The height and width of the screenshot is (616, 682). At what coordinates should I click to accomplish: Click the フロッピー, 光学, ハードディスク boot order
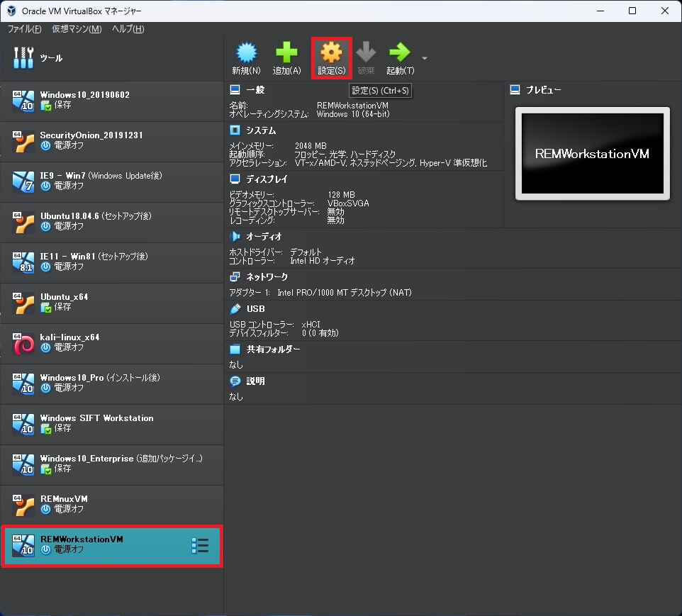click(345, 155)
